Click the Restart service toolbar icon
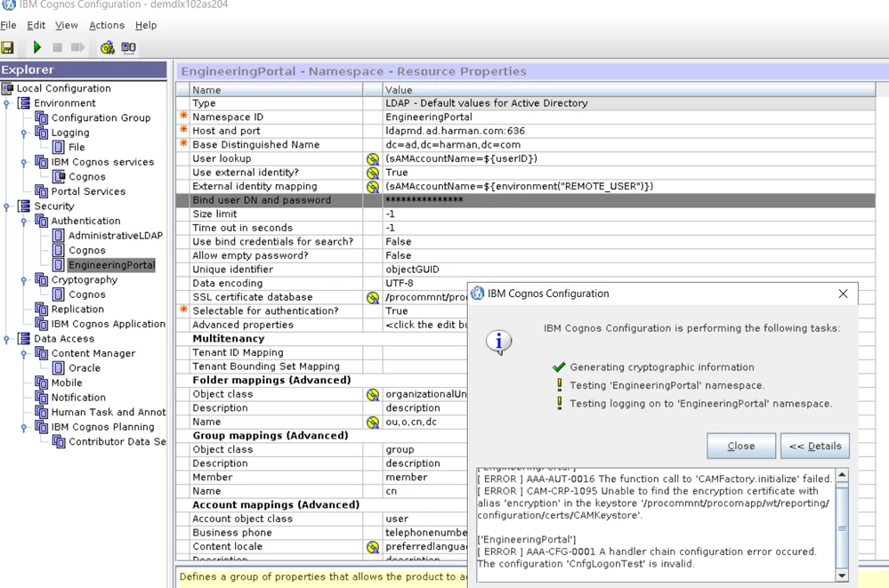The image size is (889, 588). click(x=77, y=48)
